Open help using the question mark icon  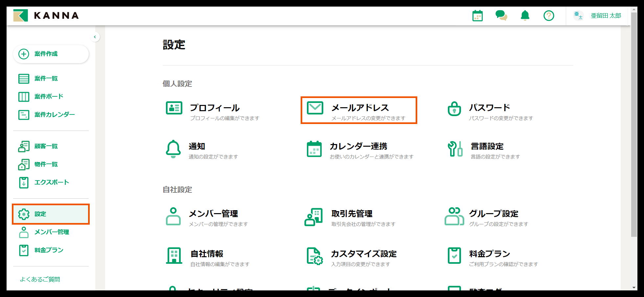[548, 15]
